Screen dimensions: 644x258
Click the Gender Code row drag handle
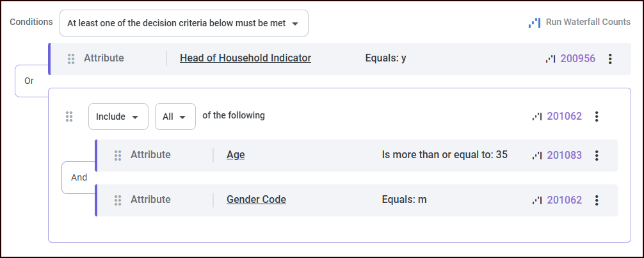(x=118, y=200)
